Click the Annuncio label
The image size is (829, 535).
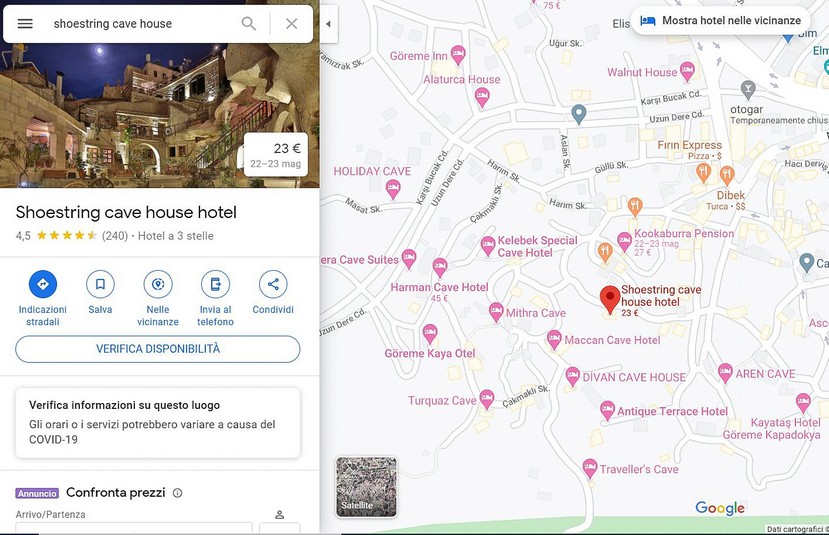coord(37,493)
